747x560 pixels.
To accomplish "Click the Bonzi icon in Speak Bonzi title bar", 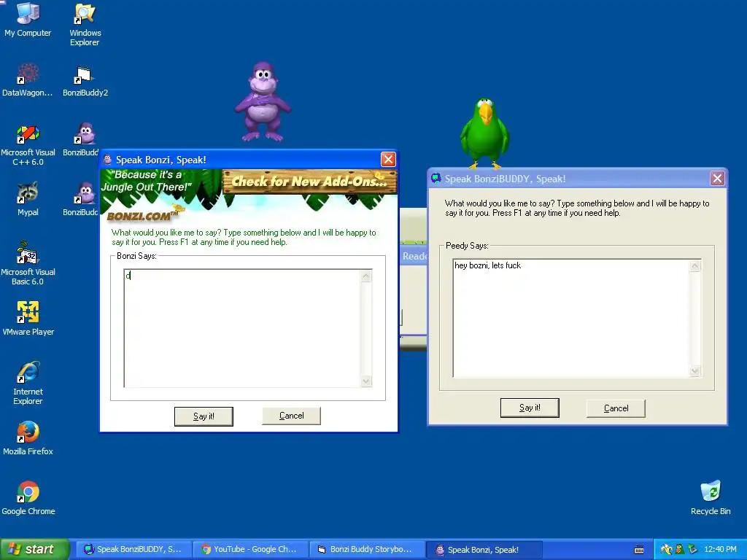I will (x=107, y=160).
